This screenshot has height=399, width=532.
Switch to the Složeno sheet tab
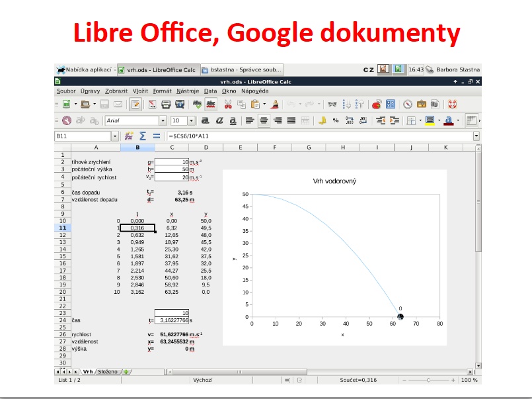click(108, 371)
